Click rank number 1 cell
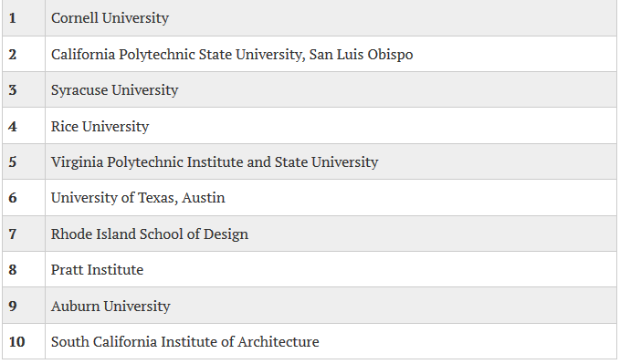 click(x=24, y=17)
